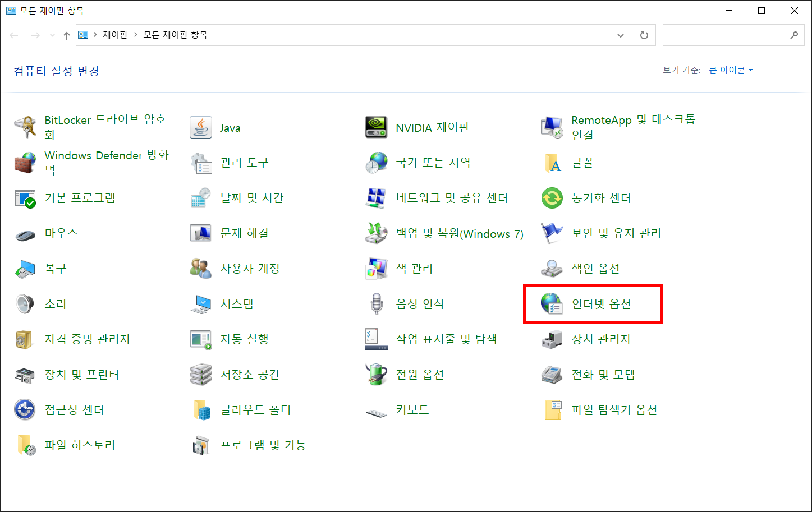Click the title bar control panel icon
The width and height of the screenshot is (812, 512).
(x=11, y=11)
